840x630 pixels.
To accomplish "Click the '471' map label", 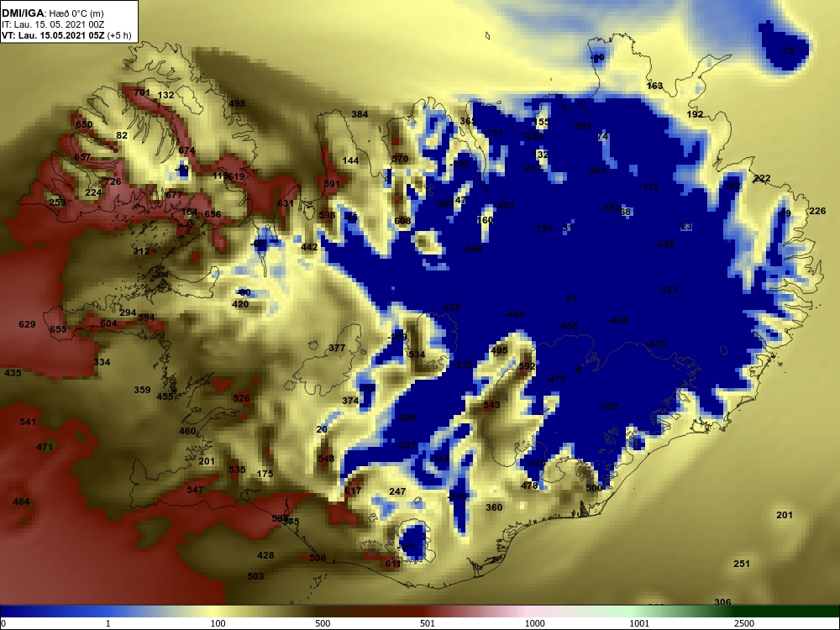I will (45, 447).
